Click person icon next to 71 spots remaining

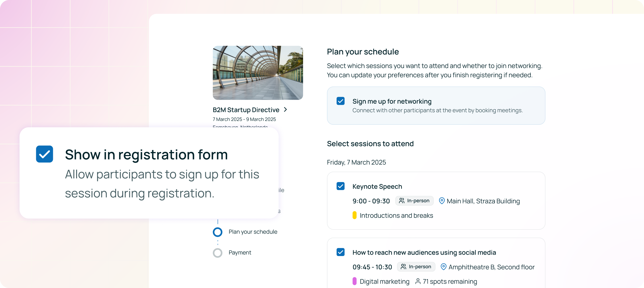coord(418,281)
